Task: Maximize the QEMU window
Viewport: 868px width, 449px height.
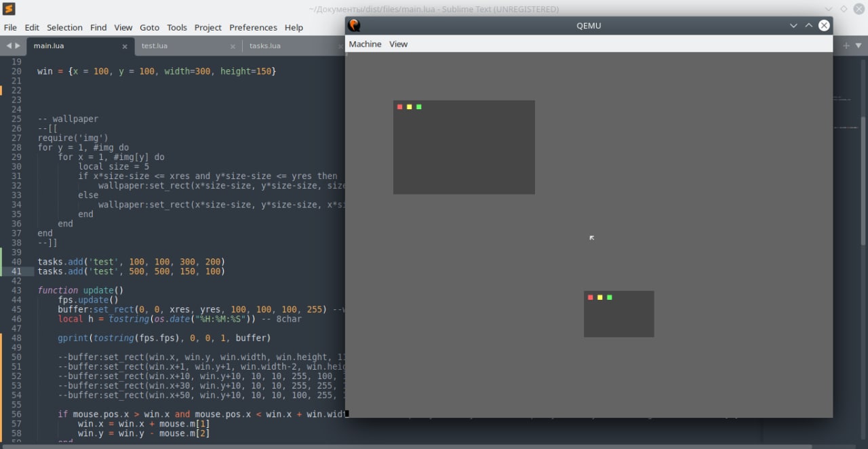Action: 809,26
